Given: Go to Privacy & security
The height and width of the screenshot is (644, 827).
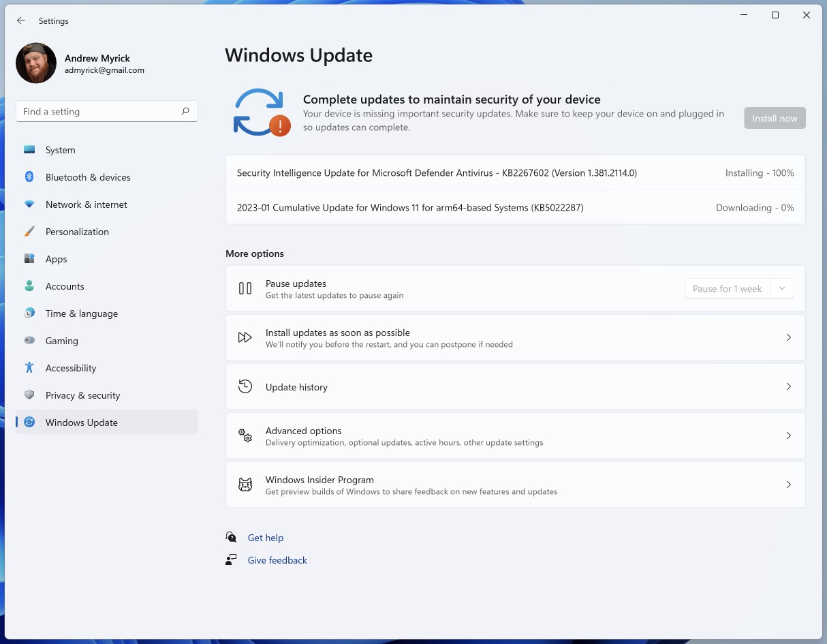Looking at the screenshot, I should click(107, 395).
